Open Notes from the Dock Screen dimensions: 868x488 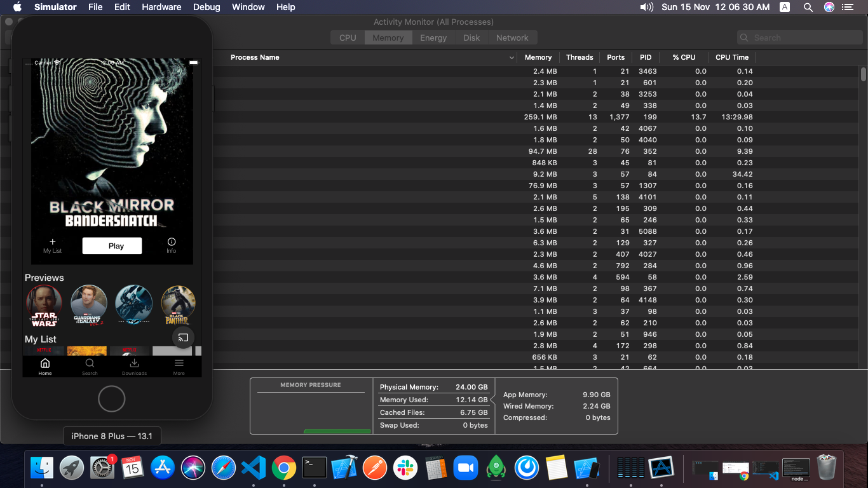(556, 468)
